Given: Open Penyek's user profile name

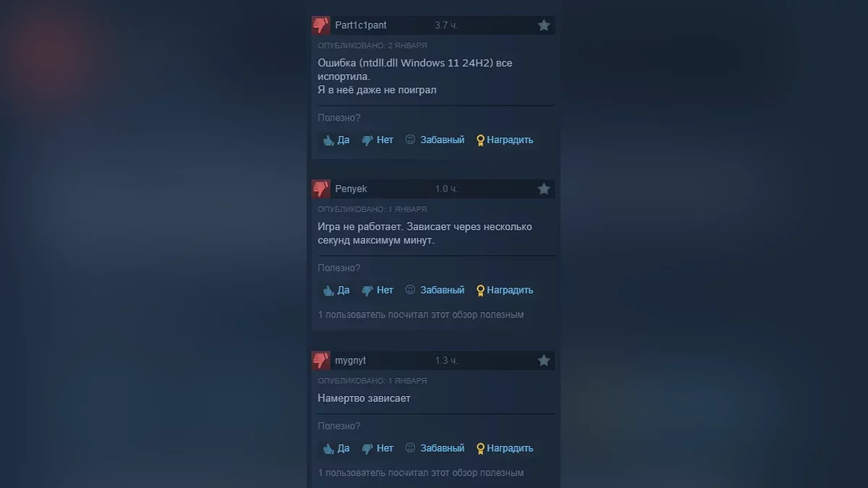Looking at the screenshot, I should 351,189.
